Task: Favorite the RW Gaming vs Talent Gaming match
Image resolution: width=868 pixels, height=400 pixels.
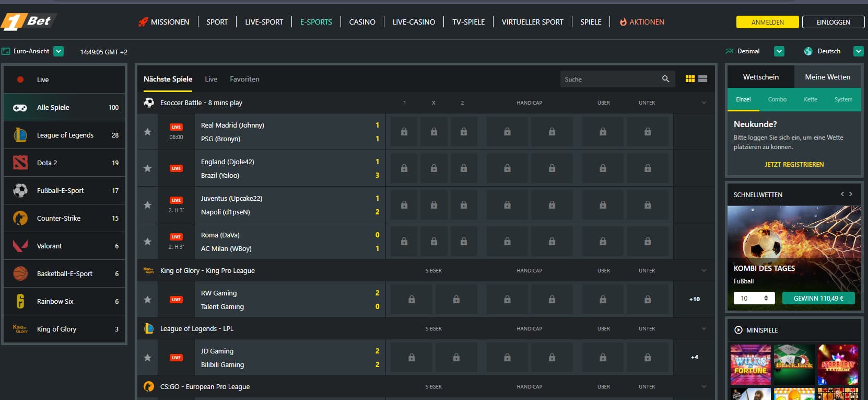Action: (x=148, y=300)
